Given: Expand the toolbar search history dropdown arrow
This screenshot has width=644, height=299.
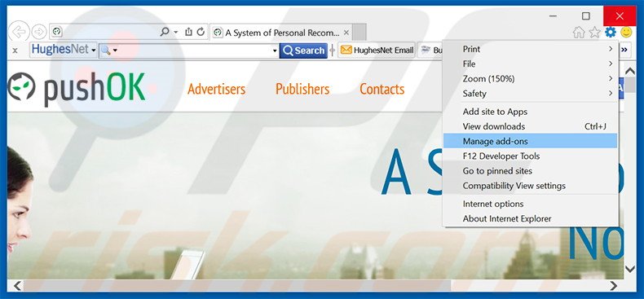Looking at the screenshot, I should (x=275, y=51).
